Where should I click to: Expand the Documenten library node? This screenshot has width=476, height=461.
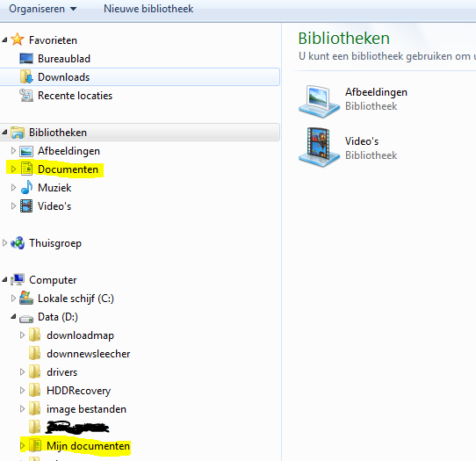[x=13, y=169]
